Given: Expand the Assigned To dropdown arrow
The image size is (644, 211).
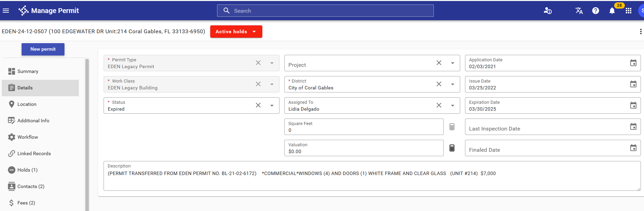Looking at the screenshot, I should coord(453,105).
